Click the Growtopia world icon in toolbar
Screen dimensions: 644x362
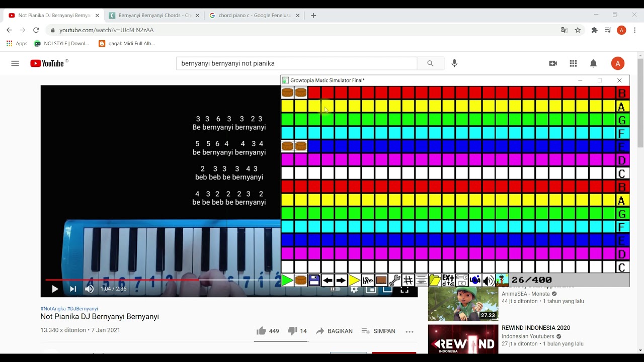tap(502, 280)
